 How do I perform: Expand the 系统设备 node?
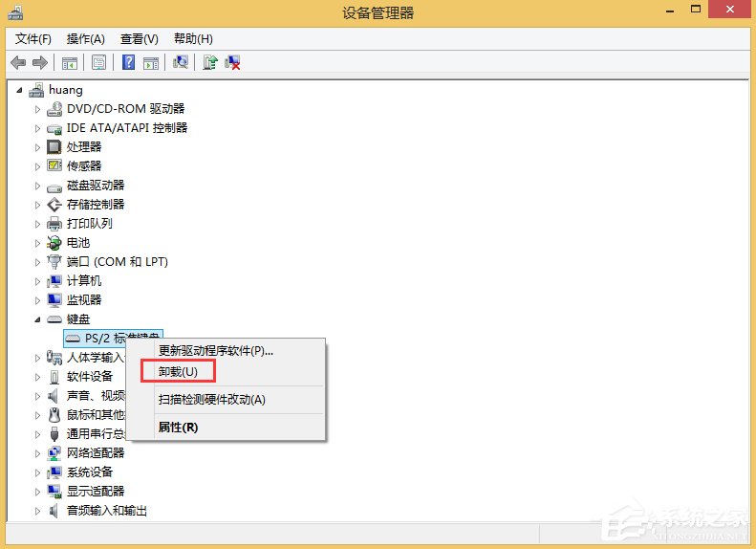pos(37,472)
